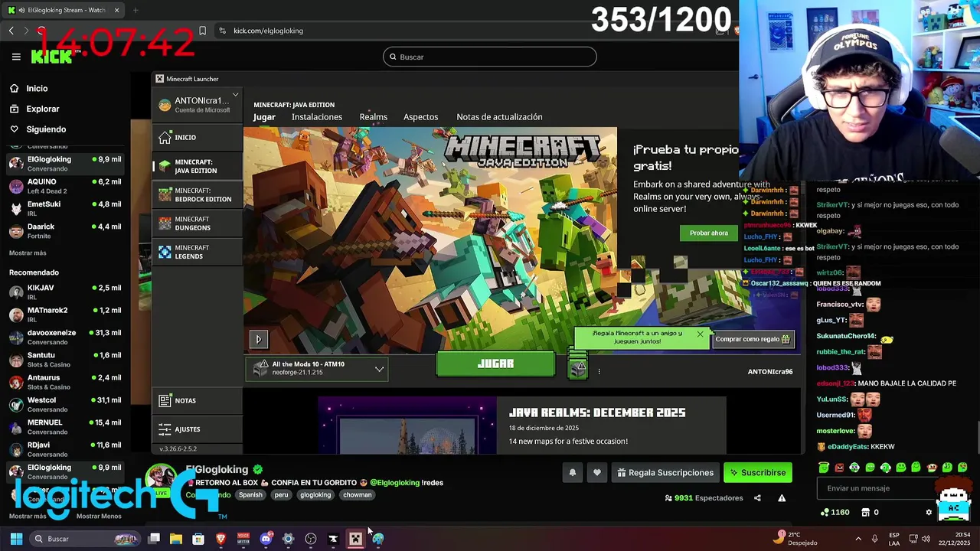Screen dimensions: 980x551
Task: Select Minecraft: Java Edition game entry
Action: tap(198, 166)
